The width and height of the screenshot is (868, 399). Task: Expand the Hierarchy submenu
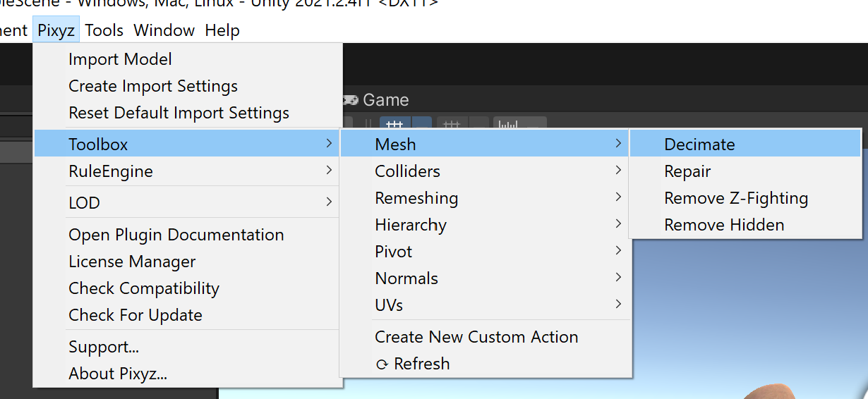(x=485, y=225)
